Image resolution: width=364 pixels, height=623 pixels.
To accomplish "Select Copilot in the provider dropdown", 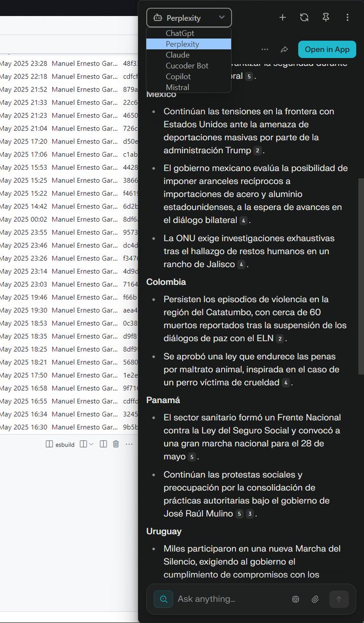I will [188, 77].
